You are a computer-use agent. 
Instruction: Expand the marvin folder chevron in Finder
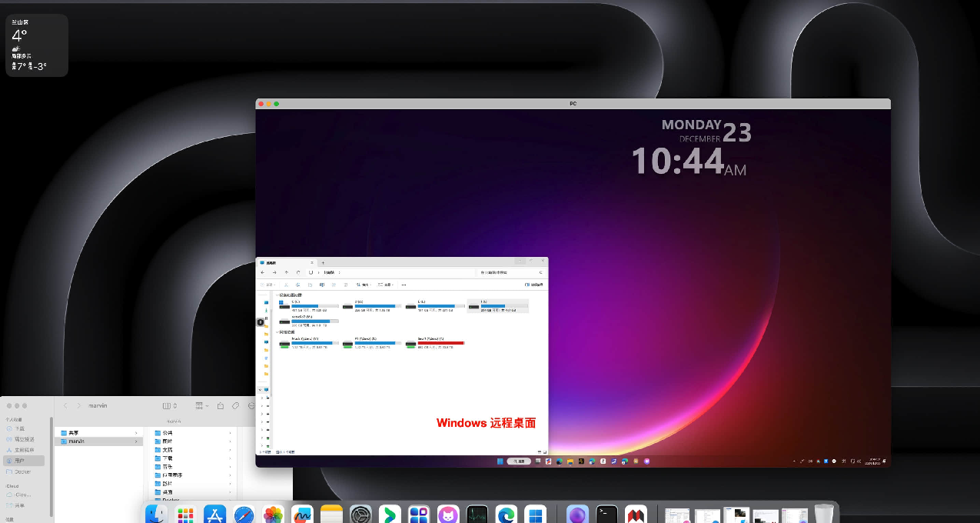pyautogui.click(x=136, y=441)
